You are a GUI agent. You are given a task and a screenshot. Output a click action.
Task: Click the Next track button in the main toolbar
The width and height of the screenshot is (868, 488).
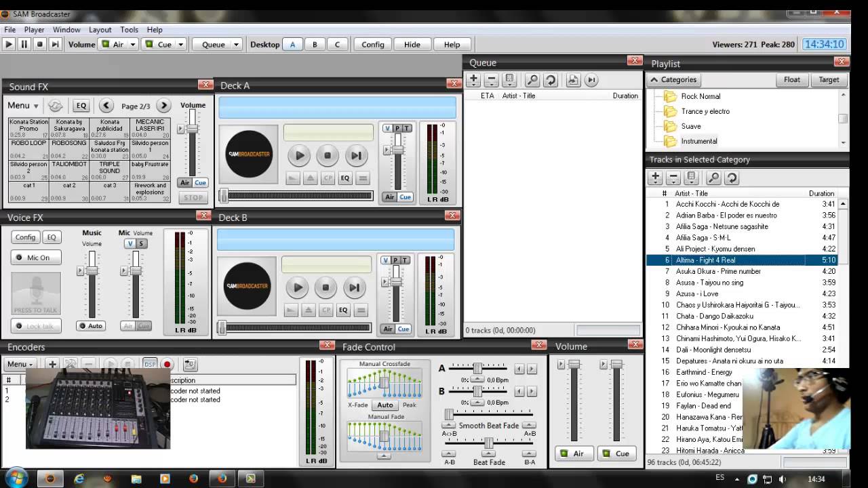coord(56,44)
